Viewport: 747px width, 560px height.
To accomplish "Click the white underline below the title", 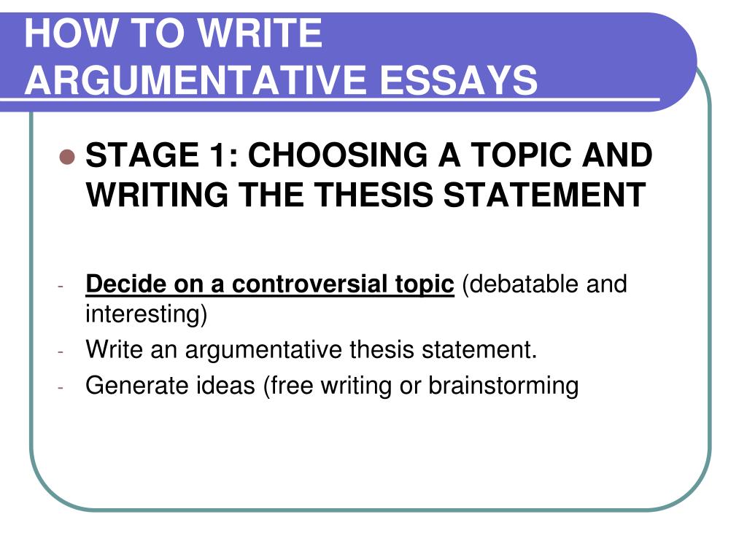I will pyautogui.click(x=330, y=99).
